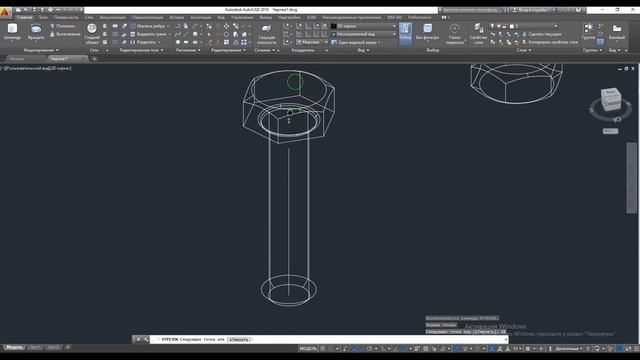The height and width of the screenshot is (360, 640).
Task: Open the Поверхность ribbon tab
Action: (x=66, y=18)
